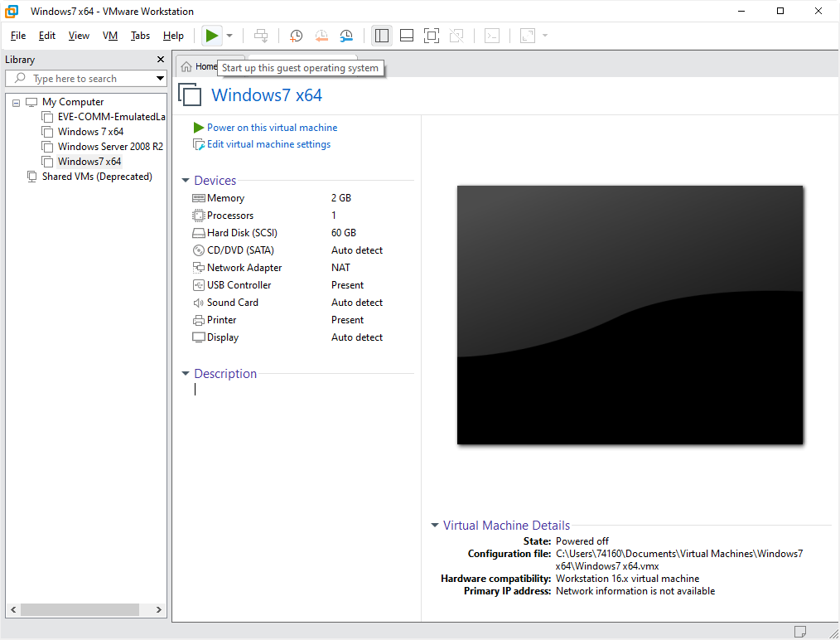
Task: Click the stretch guest display icon
Action: [528, 36]
